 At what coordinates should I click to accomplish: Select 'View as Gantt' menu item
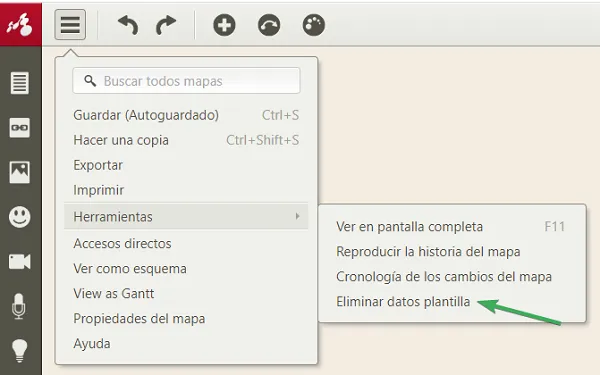[186, 293]
